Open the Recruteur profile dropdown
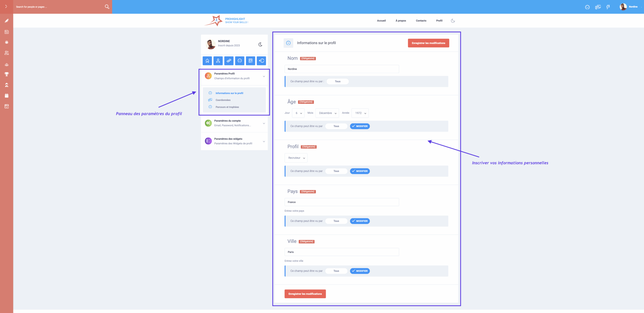This screenshot has width=644, height=313. [x=296, y=158]
